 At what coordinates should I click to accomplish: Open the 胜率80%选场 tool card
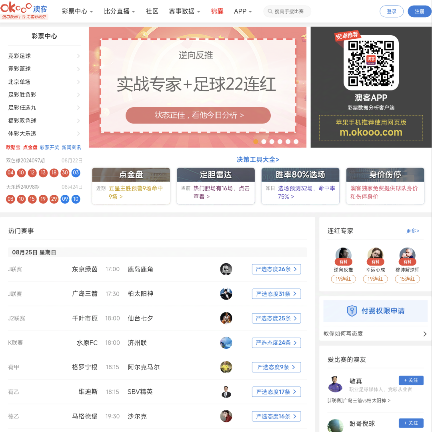click(x=300, y=186)
